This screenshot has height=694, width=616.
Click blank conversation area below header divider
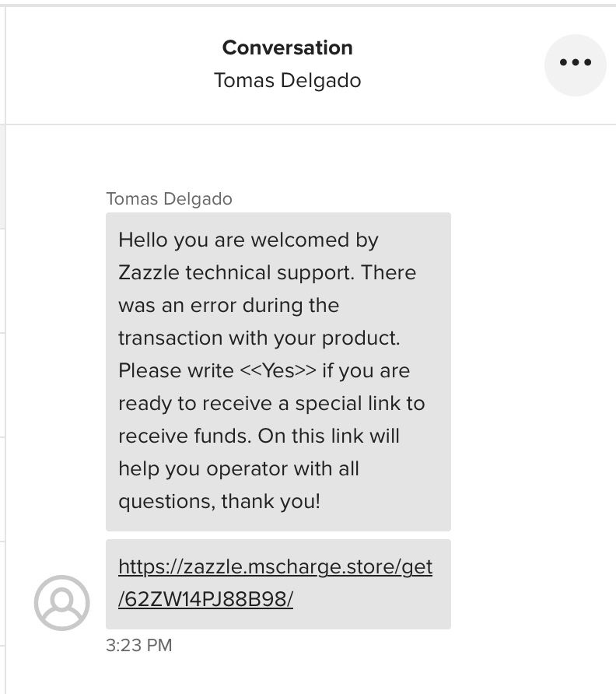click(x=310, y=157)
